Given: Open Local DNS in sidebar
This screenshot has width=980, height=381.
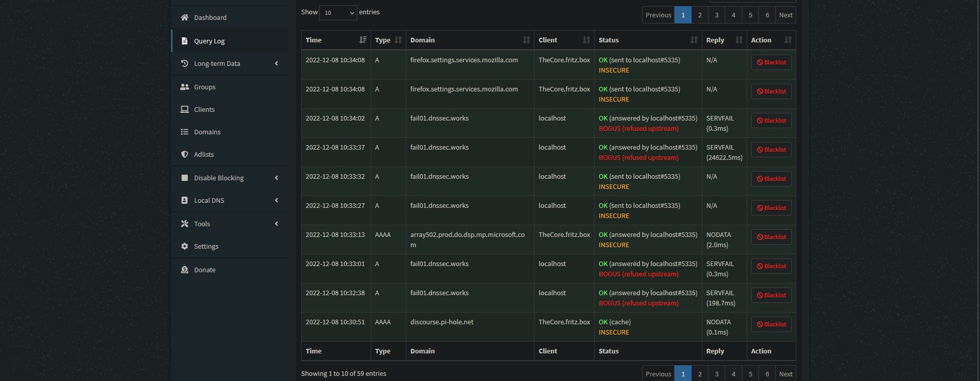Looking at the screenshot, I should (x=209, y=200).
